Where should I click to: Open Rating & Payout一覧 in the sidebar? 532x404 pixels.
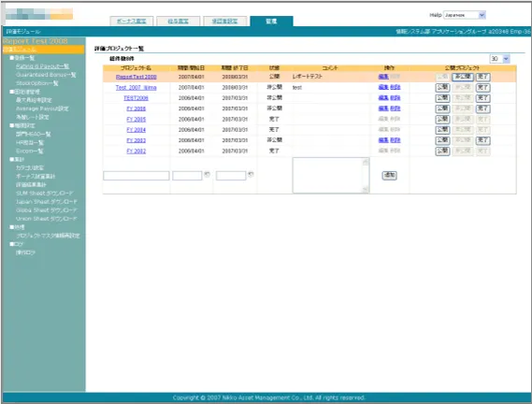(x=42, y=66)
